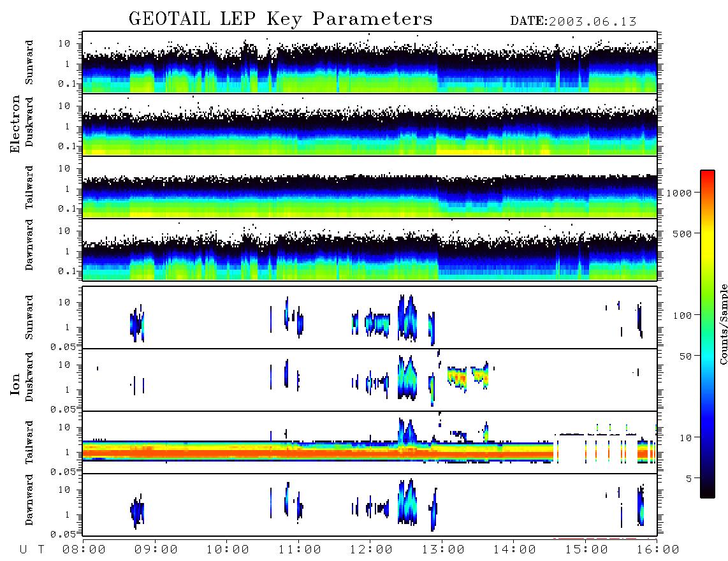Select the Electron "Duskward" panel label
The image size is (728, 561).
pyautogui.click(x=29, y=122)
